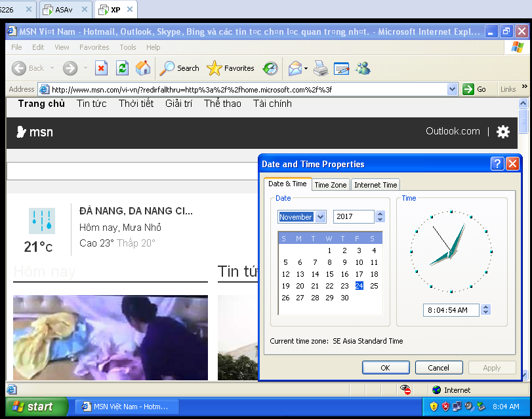Expand the Forward history dropdown arrow
The image size is (532, 419).
click(x=85, y=68)
